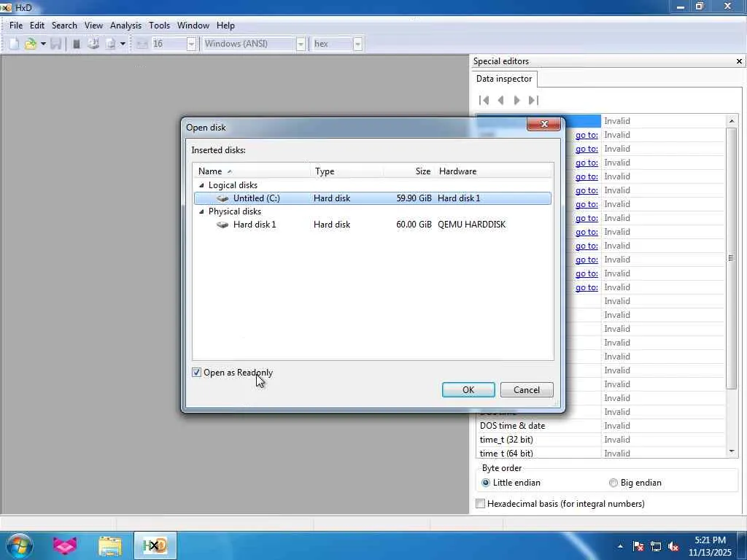Image resolution: width=747 pixels, height=560 pixels.
Task: Click the 59.90 GiB size cell
Action: [x=414, y=198]
